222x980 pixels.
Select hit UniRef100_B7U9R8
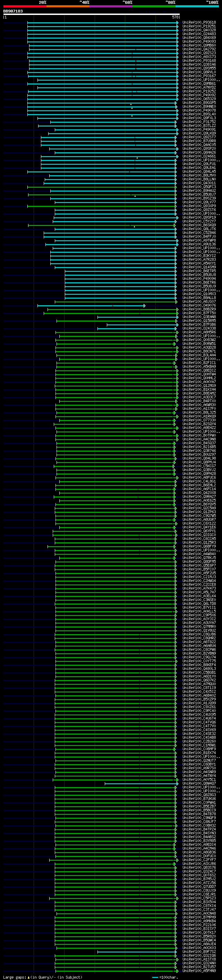(199, 141)
